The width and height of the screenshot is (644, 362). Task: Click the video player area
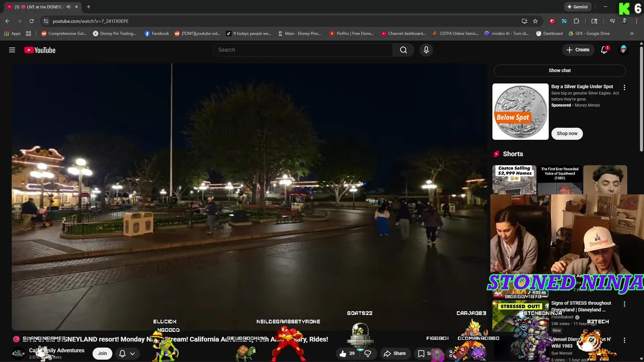pos(249,196)
